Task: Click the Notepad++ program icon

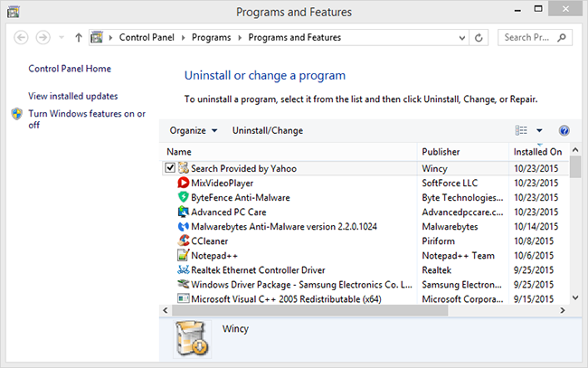Action: click(x=184, y=255)
